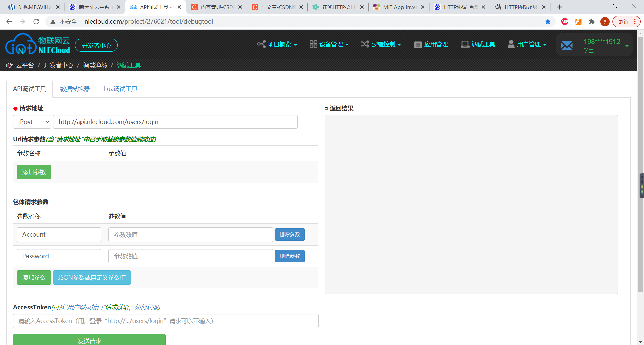Screen dimensions: 644x345
Task: Reload the page with the refresh icon
Action: coord(36,22)
